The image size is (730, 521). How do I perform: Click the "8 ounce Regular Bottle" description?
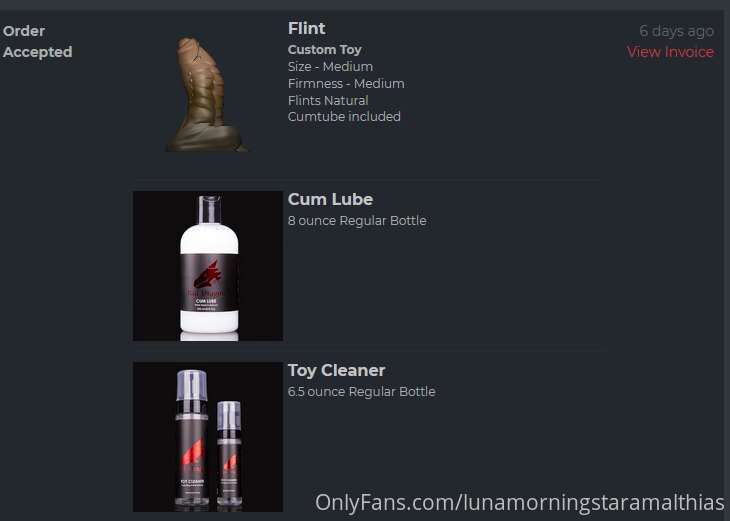tap(357, 221)
